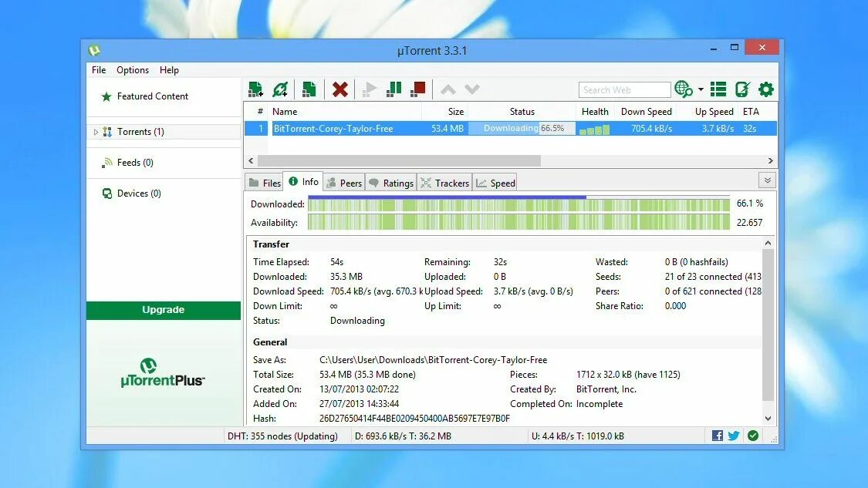The width and height of the screenshot is (868, 488).
Task: Open Preferences via the green gear icon
Action: click(766, 89)
